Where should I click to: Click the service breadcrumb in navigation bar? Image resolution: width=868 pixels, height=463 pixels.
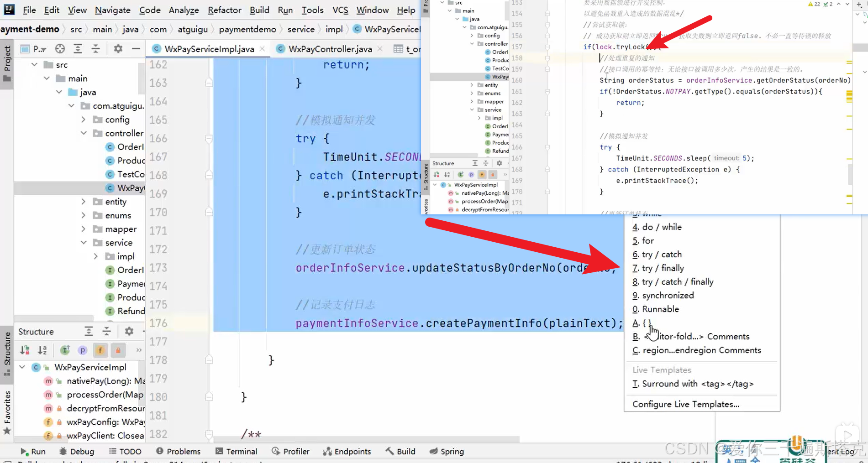coord(300,29)
